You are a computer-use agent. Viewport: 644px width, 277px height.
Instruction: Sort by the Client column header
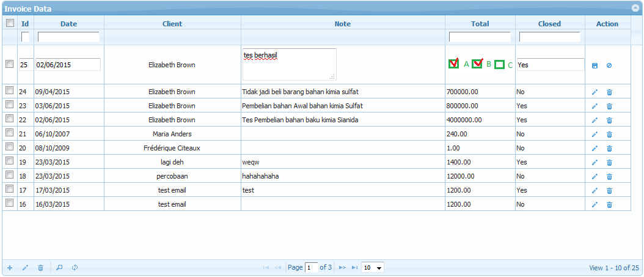pos(172,24)
